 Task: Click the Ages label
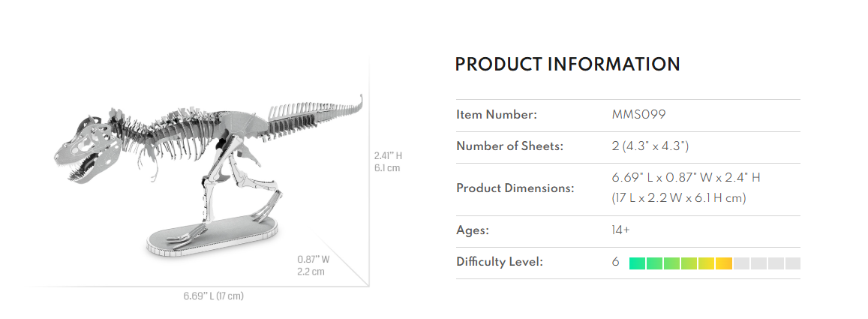pos(473,230)
